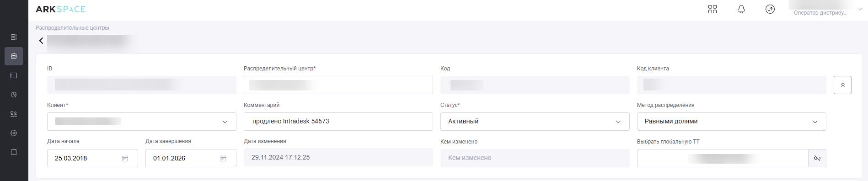Open the settings gear sidebar icon
The height and width of the screenshot is (181, 868).
click(x=14, y=133)
